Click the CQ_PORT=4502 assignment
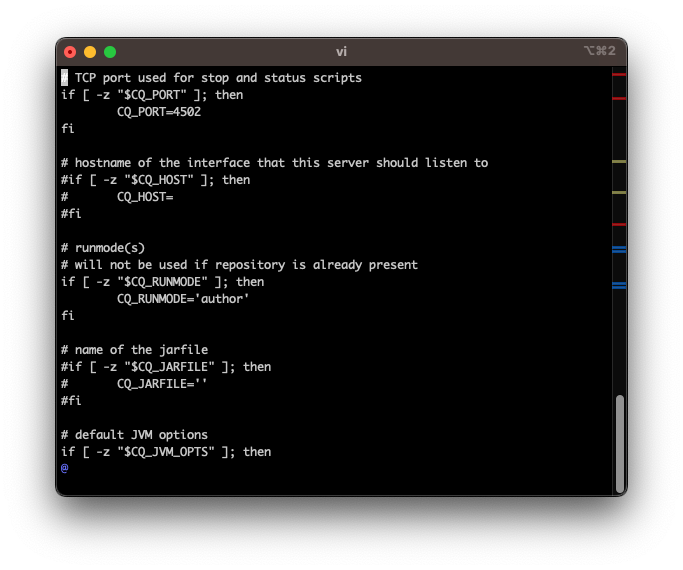The height and width of the screenshot is (570, 683). 159,112
